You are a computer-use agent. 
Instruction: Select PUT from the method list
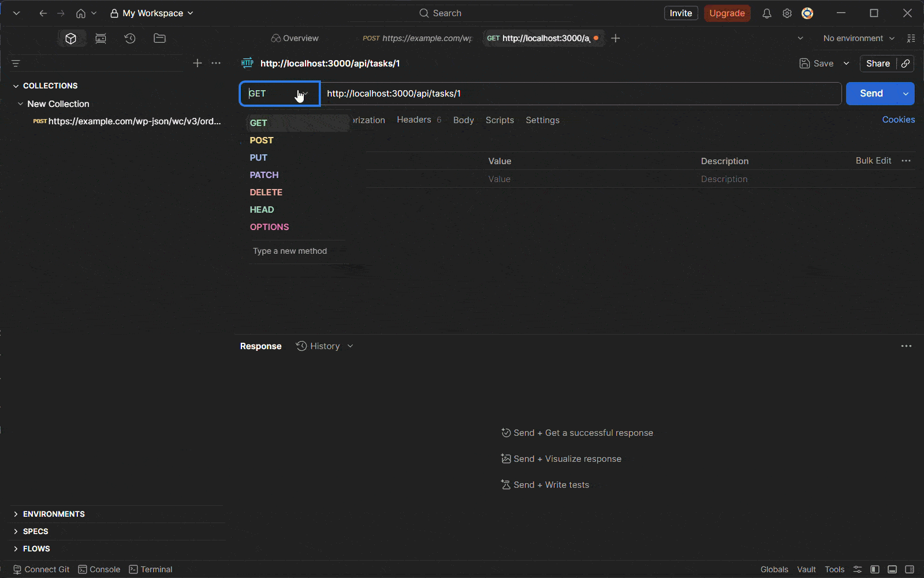click(x=258, y=158)
